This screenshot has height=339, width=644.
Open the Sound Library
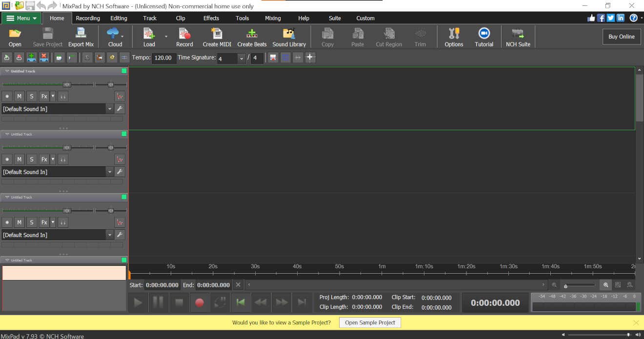pos(289,37)
